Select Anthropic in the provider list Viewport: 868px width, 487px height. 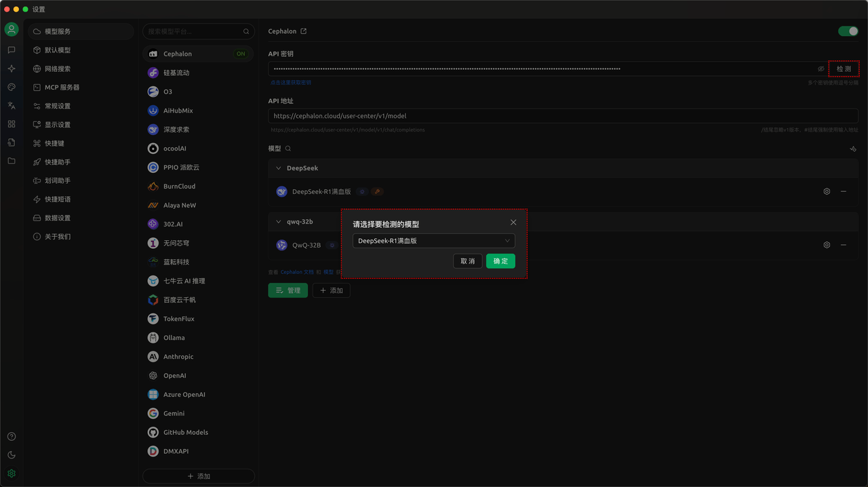178,357
